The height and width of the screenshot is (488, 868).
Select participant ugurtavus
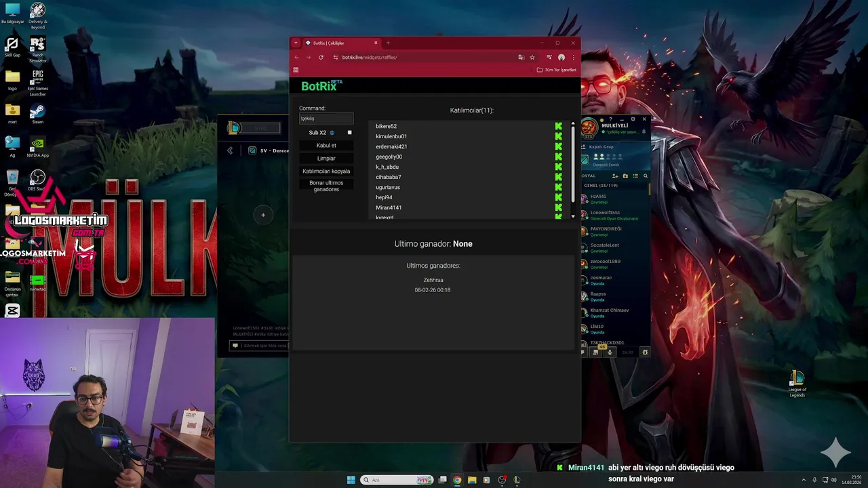point(388,188)
